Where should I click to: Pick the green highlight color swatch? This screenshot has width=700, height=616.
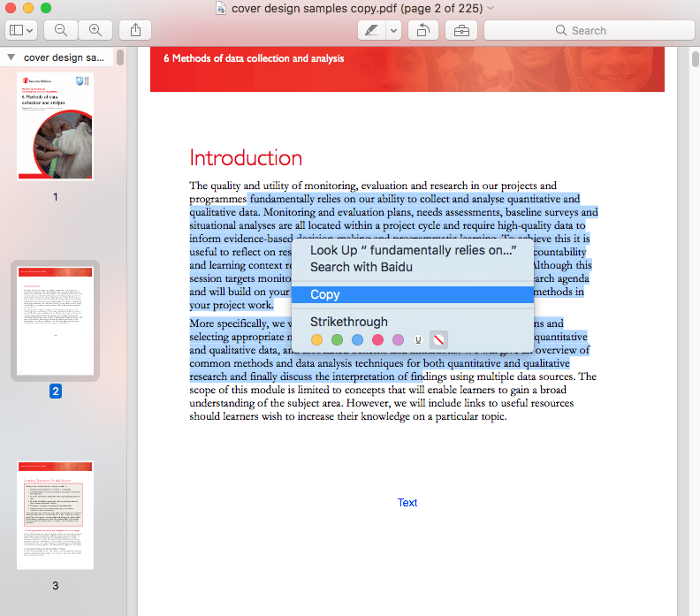(x=337, y=339)
